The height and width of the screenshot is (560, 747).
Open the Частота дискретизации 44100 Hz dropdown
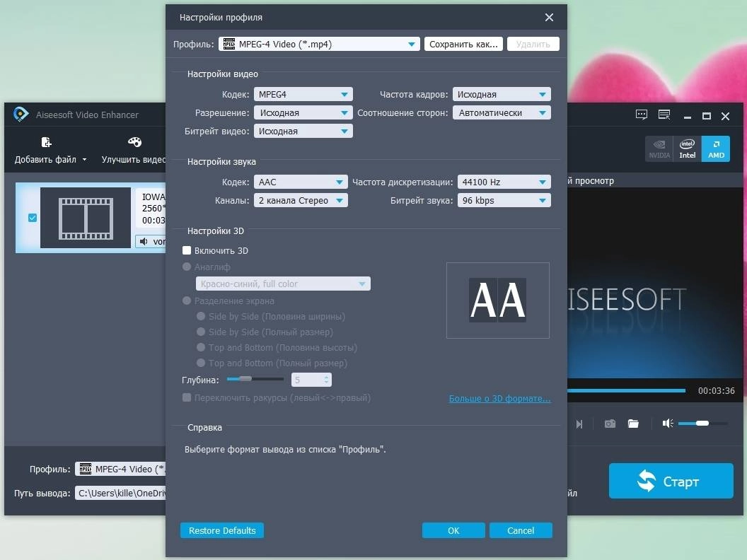tap(504, 182)
